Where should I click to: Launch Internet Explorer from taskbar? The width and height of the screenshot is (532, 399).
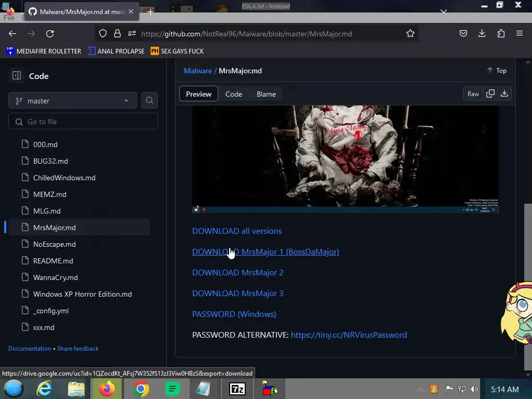pos(45,389)
